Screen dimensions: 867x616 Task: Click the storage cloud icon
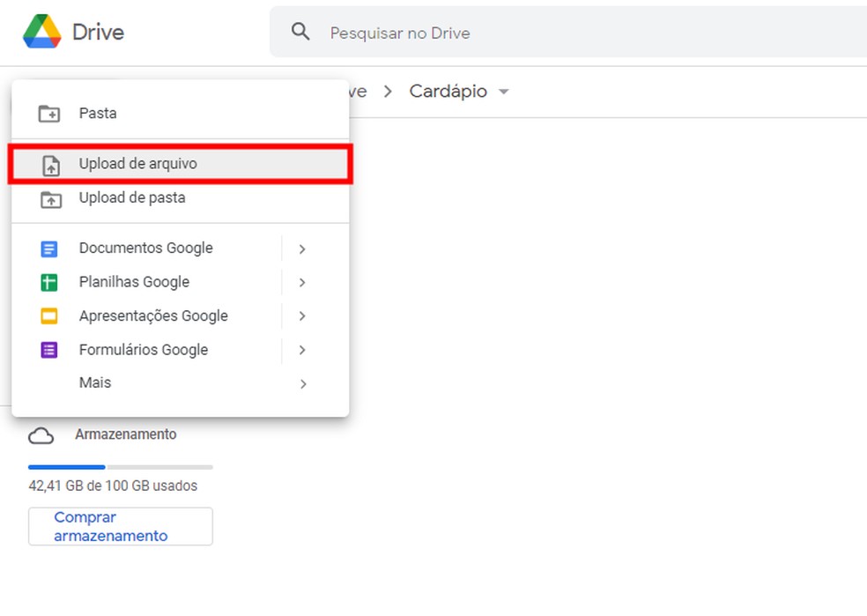point(41,436)
